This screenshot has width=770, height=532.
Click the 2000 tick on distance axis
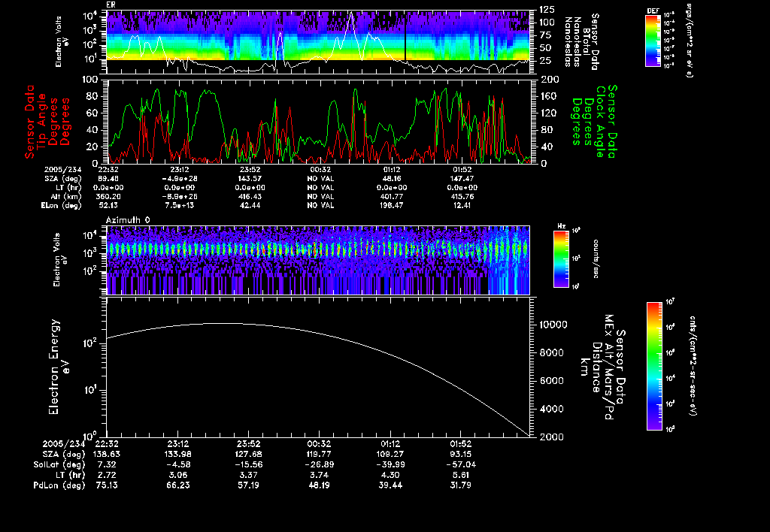click(x=550, y=437)
